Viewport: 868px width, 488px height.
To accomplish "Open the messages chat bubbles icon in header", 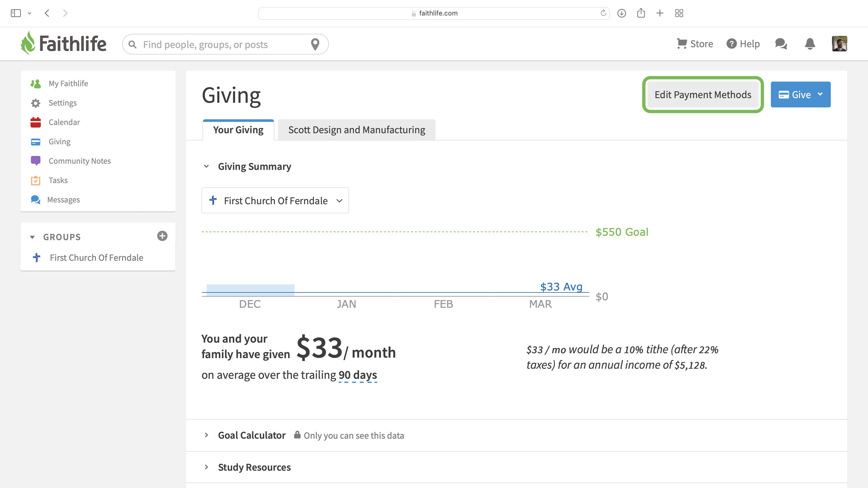I will point(781,44).
